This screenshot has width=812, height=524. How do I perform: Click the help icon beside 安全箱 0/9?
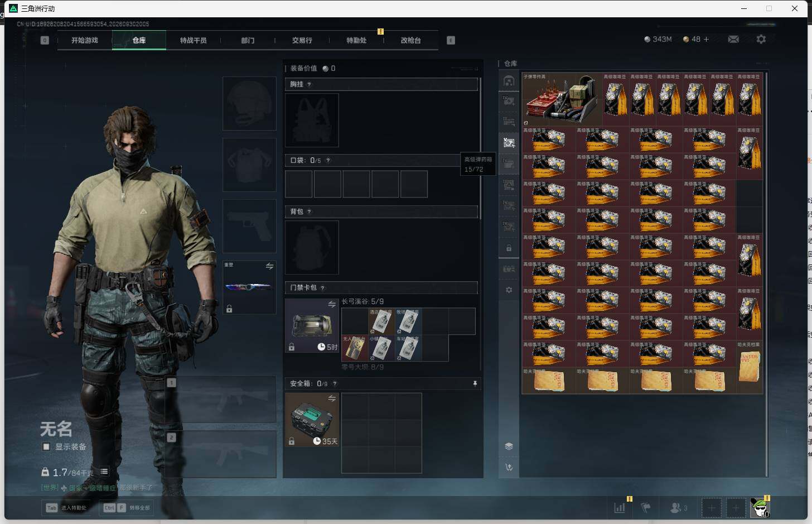point(335,383)
